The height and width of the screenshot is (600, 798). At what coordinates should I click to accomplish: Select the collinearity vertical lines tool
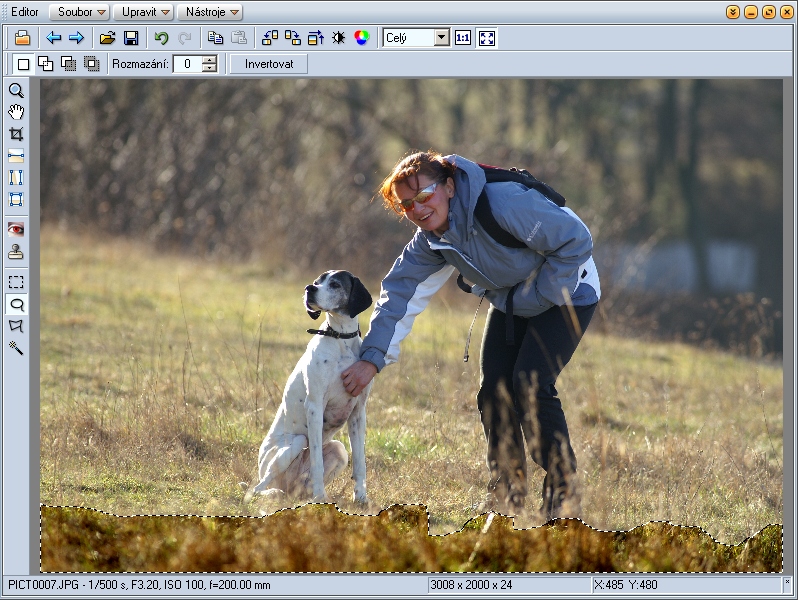[16, 178]
